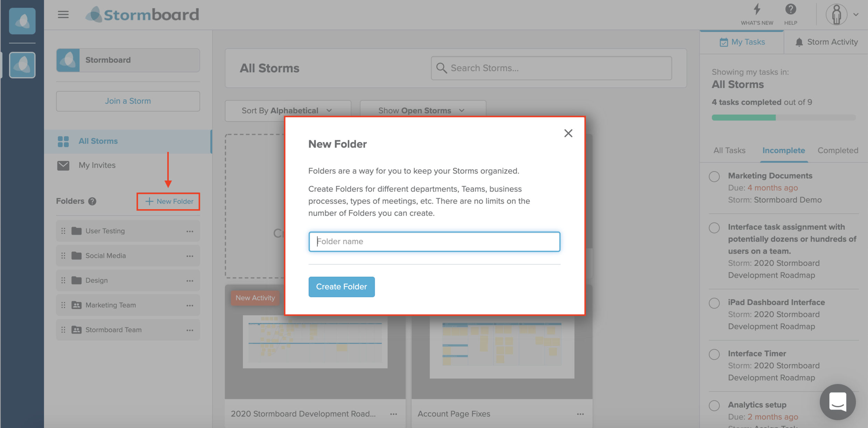Screen dimensions: 868x428
Task: Mark Analytics setup task complete
Action: click(714, 405)
